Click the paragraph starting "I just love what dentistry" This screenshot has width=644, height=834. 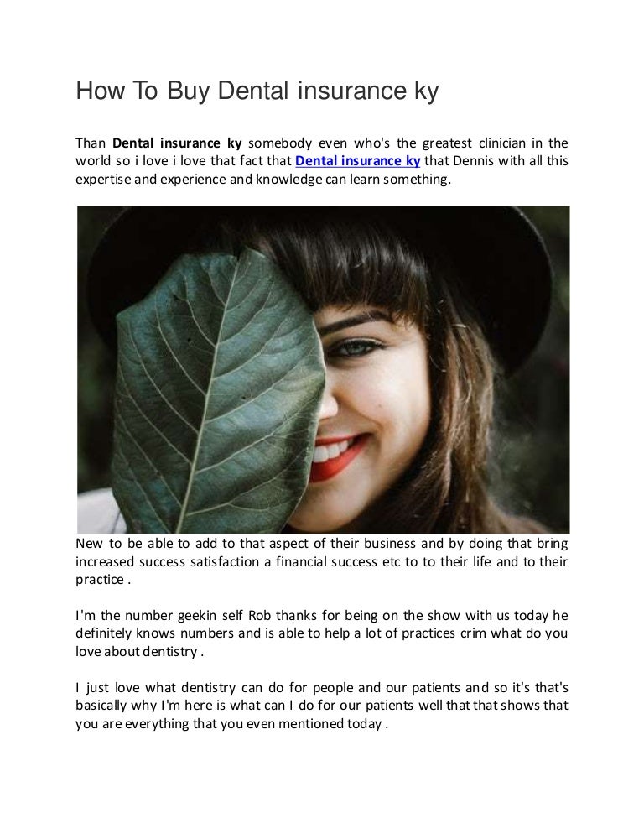[321, 706]
